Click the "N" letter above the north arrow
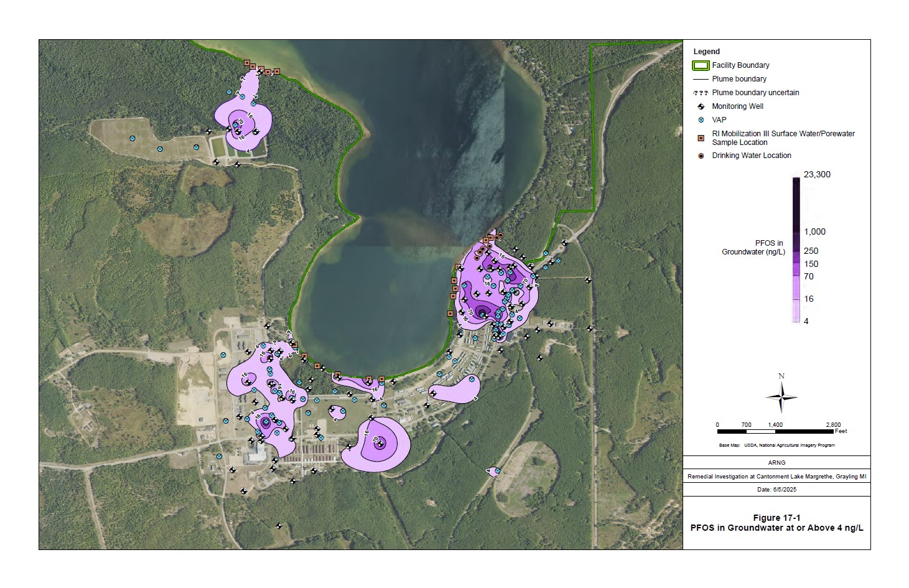This screenshot has height=588, width=909. tap(781, 376)
